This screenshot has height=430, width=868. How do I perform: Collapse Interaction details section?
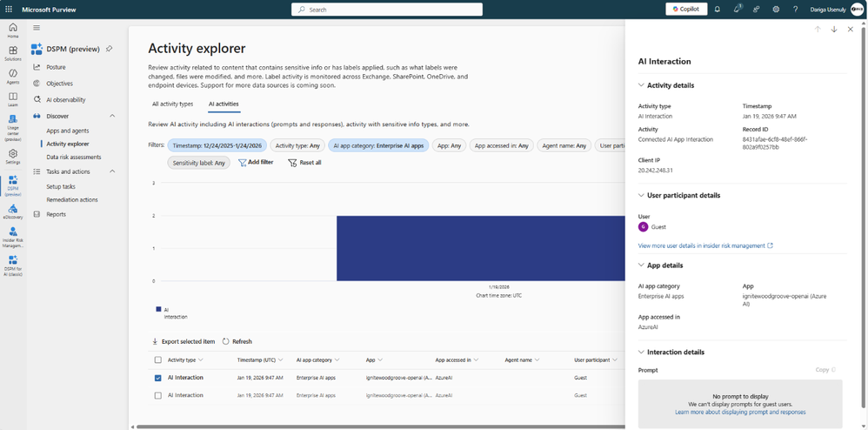point(641,352)
